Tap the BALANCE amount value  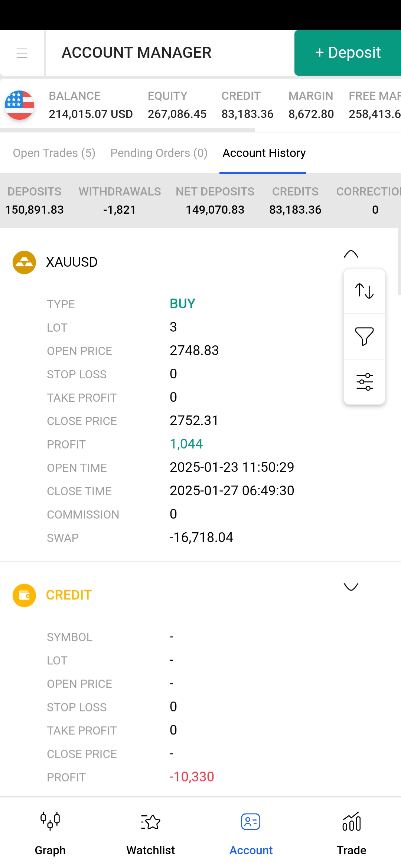[x=91, y=114]
